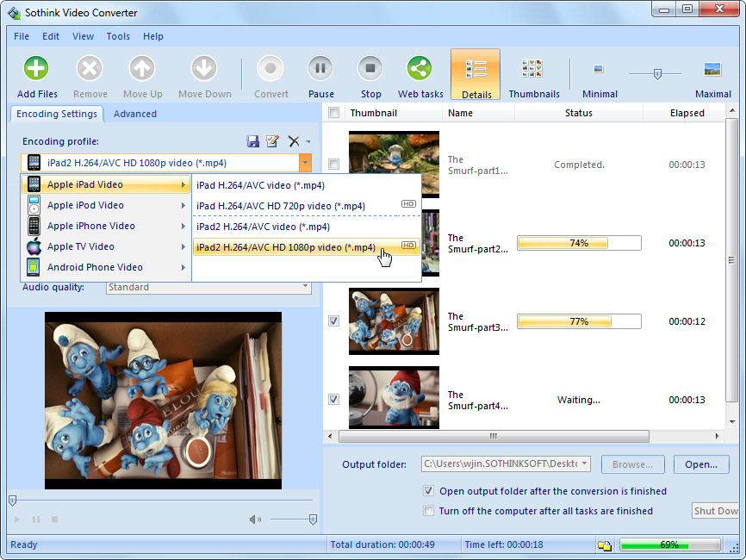Save encoding profile with the floppy disk icon

point(252,141)
